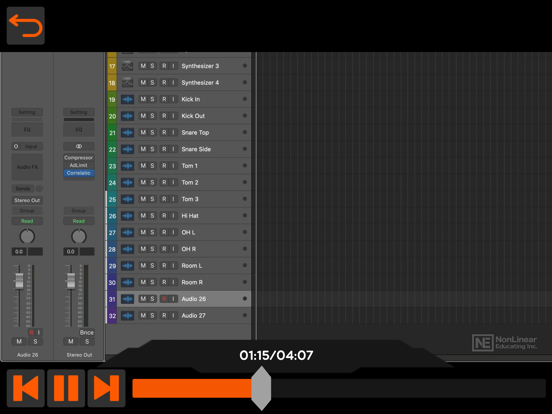Click the volume fader on Stereo Out strip
The width and height of the screenshot is (552, 414).
(x=71, y=281)
